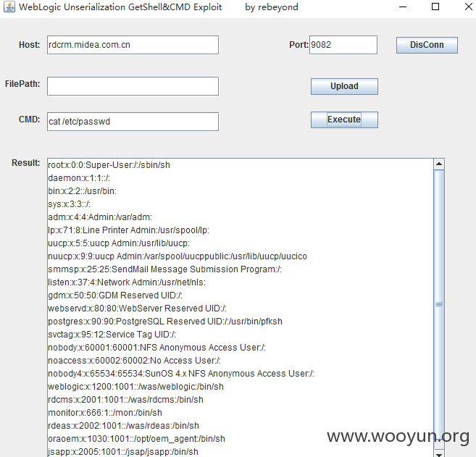Click the nuucp:x:9:9 line
This screenshot has height=457, width=476.
178,256
